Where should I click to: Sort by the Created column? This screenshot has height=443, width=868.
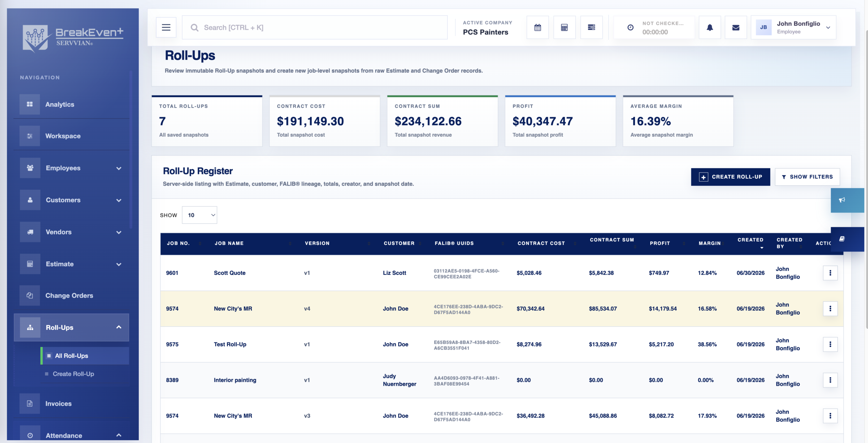tap(750, 243)
